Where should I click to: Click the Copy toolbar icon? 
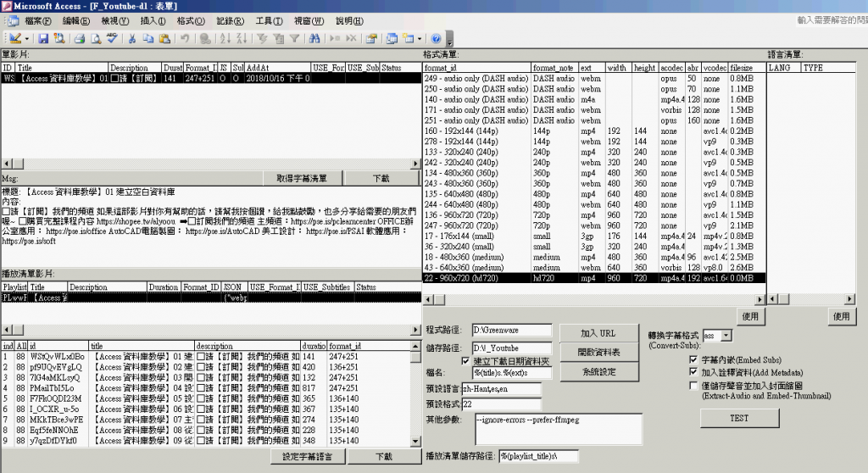point(148,39)
